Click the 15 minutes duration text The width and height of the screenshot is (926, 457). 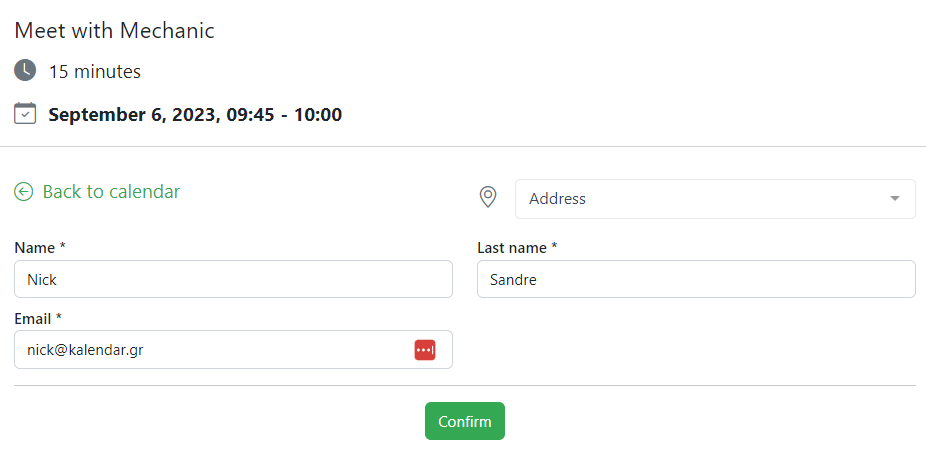[95, 72]
